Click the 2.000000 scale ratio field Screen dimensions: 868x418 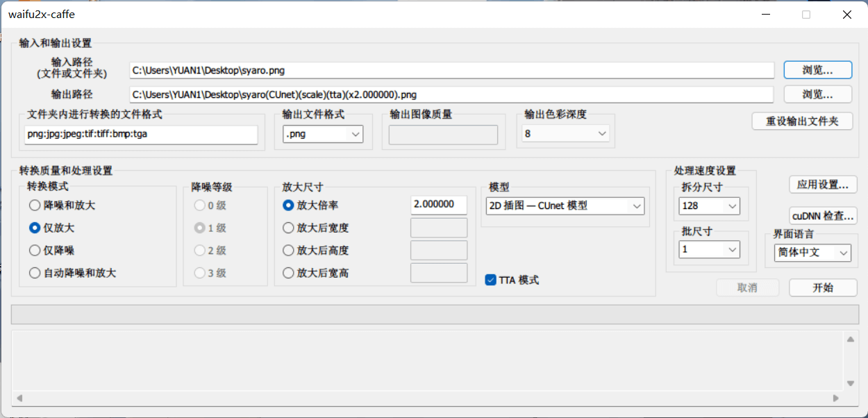[439, 205]
